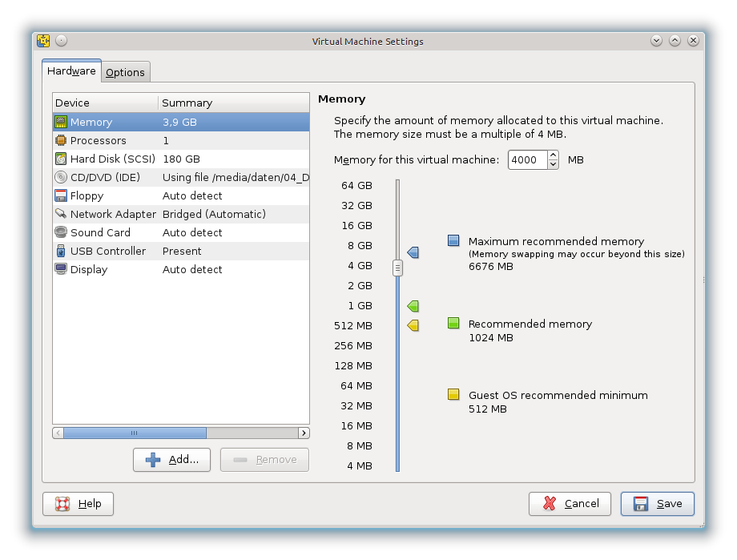Select the Processors chip icon
The image size is (737, 560).
(x=61, y=141)
